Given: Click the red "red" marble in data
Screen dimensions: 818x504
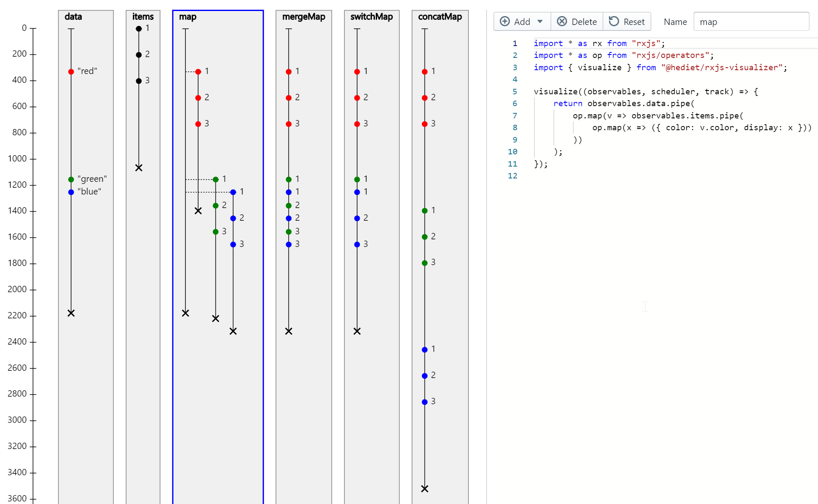Looking at the screenshot, I should [x=71, y=72].
